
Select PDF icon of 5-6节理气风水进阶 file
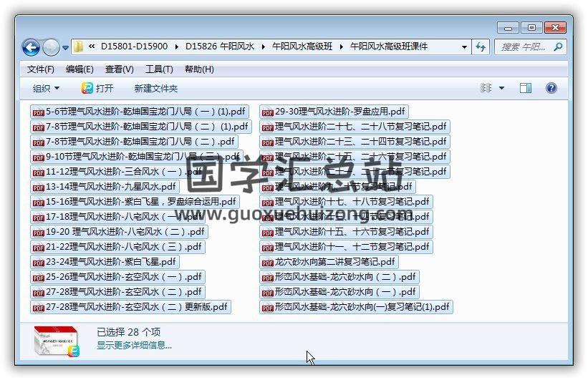(38, 112)
